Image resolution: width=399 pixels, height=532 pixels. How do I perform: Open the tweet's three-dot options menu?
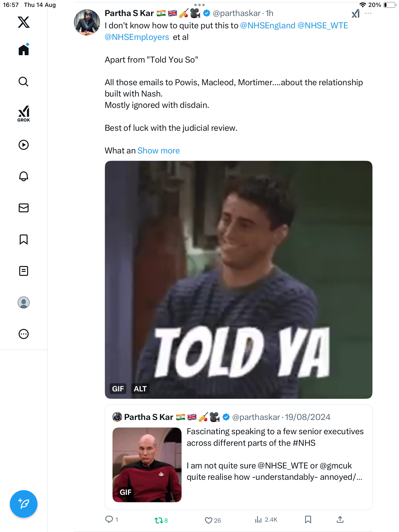[x=368, y=13]
